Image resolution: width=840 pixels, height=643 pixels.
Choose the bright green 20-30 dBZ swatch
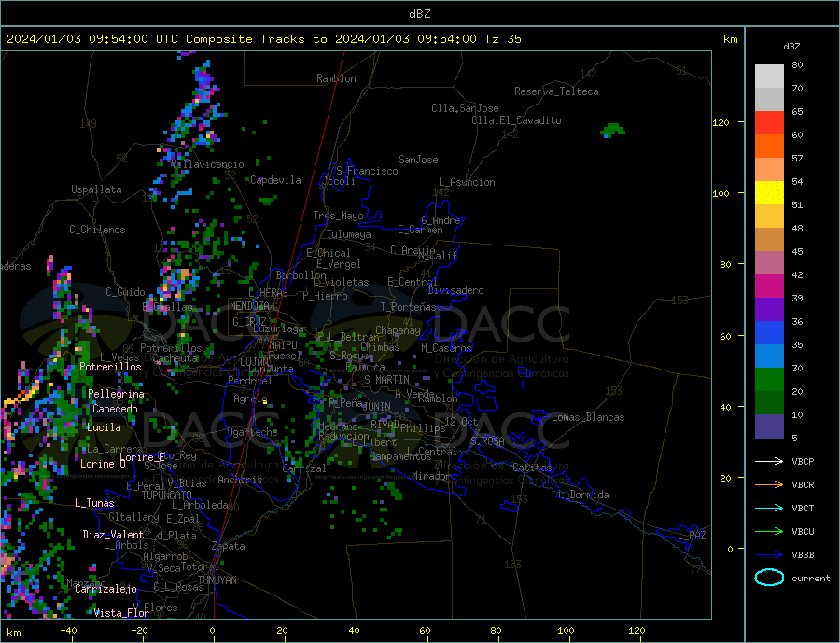[x=769, y=380]
